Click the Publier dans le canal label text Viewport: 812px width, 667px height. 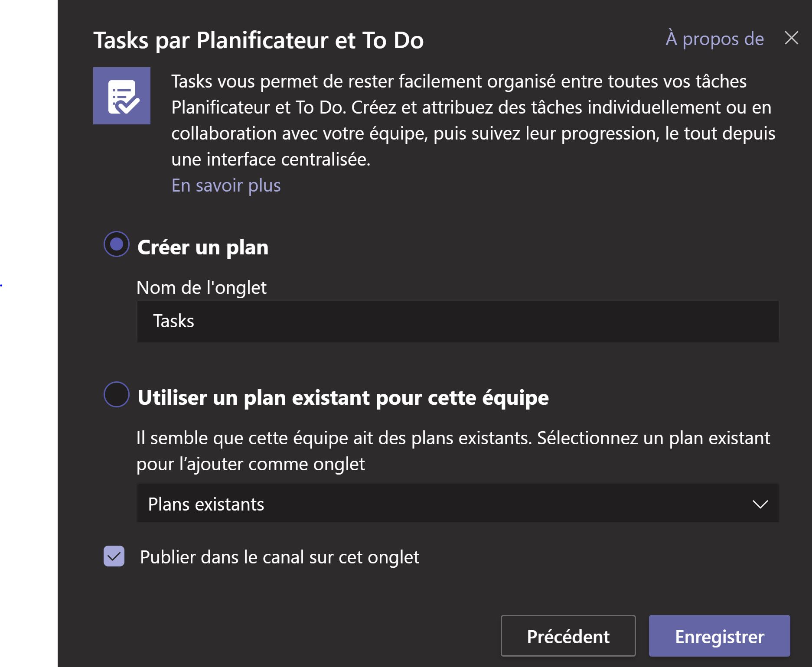pyautogui.click(x=280, y=557)
